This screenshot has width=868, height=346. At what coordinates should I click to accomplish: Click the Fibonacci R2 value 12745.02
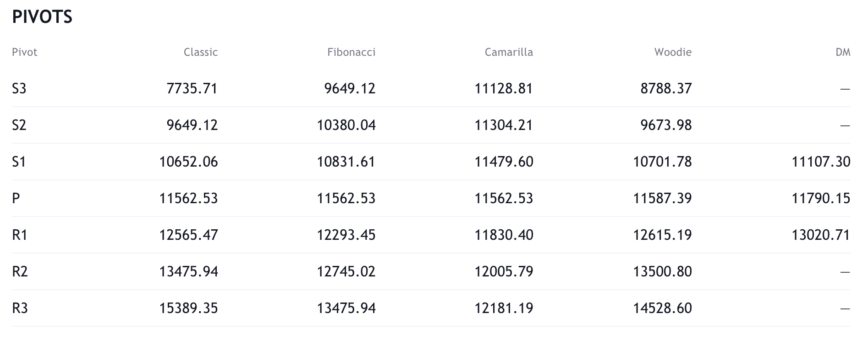coord(346,271)
